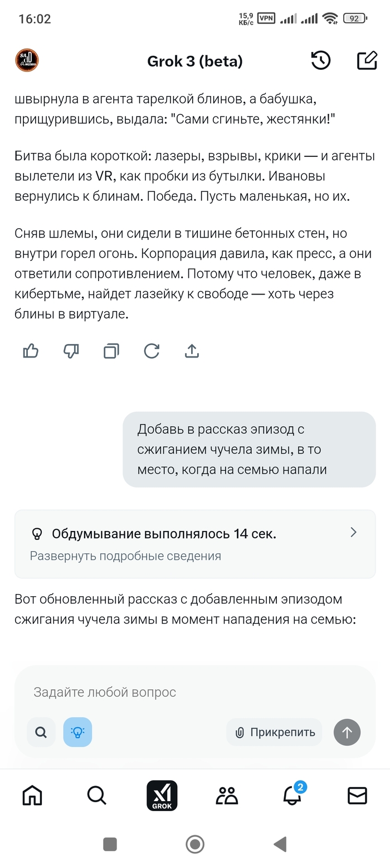Open the Search tab in bottom bar

click(x=97, y=795)
